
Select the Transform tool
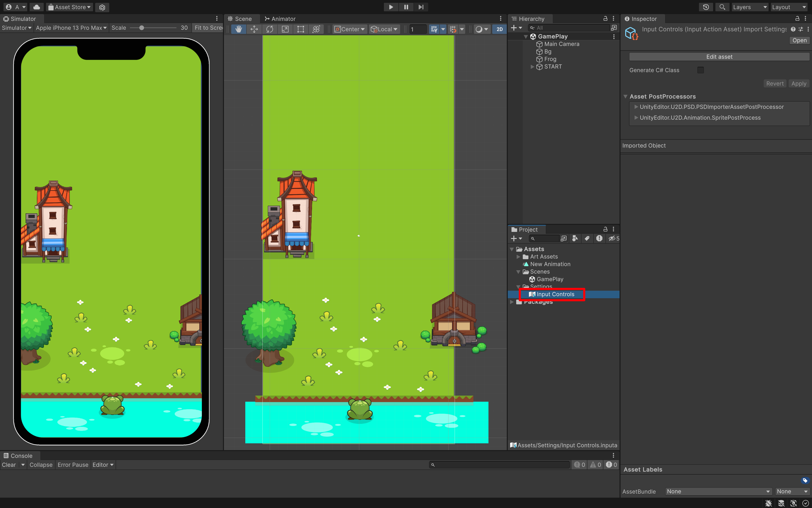[316, 29]
